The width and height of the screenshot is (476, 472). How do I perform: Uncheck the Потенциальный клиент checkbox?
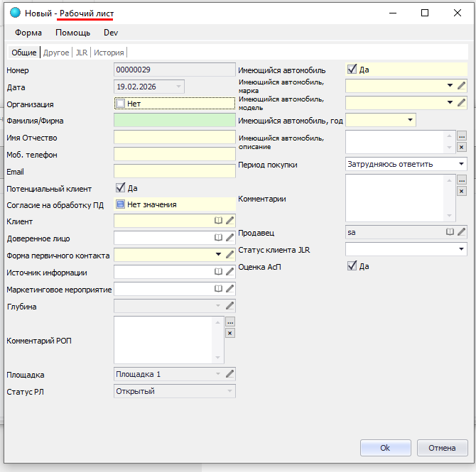tap(120, 188)
